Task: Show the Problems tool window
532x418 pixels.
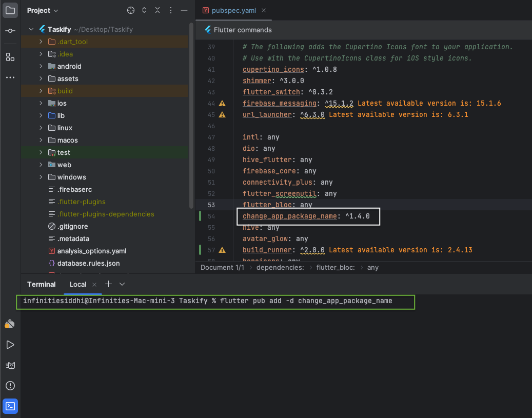Action: (10, 386)
